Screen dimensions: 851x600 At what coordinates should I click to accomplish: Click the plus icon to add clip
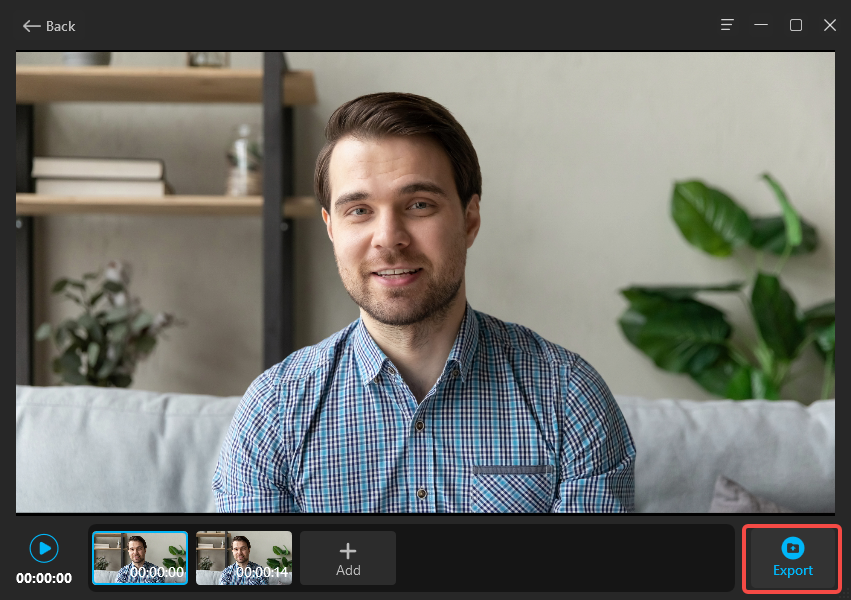click(x=348, y=551)
